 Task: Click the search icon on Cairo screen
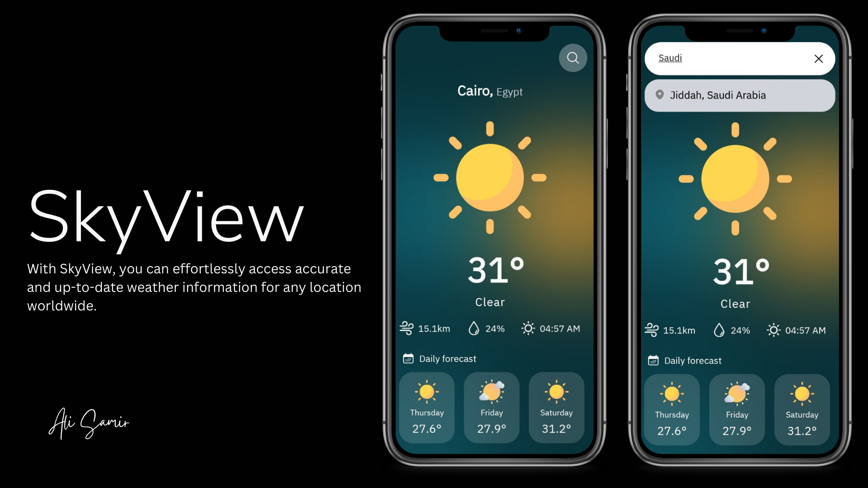tap(572, 58)
